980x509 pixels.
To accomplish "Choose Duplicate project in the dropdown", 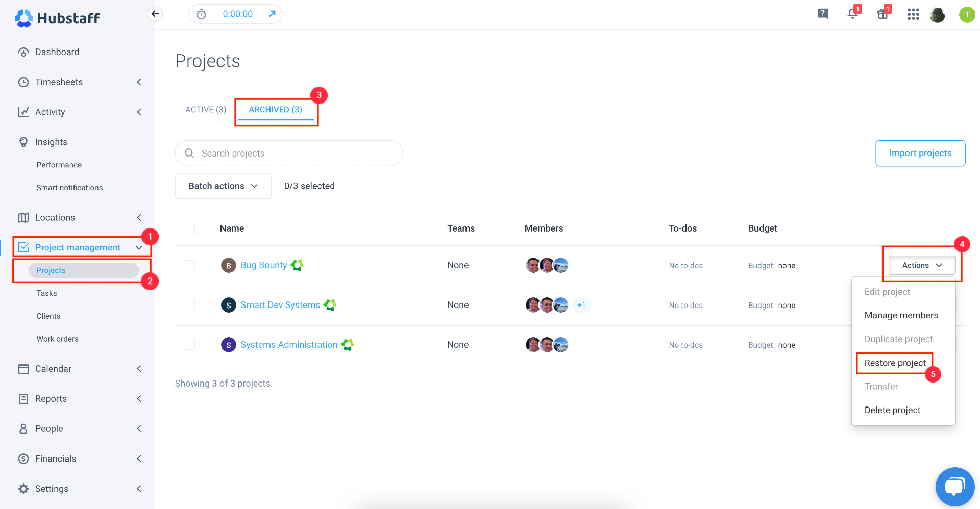I will coord(898,339).
